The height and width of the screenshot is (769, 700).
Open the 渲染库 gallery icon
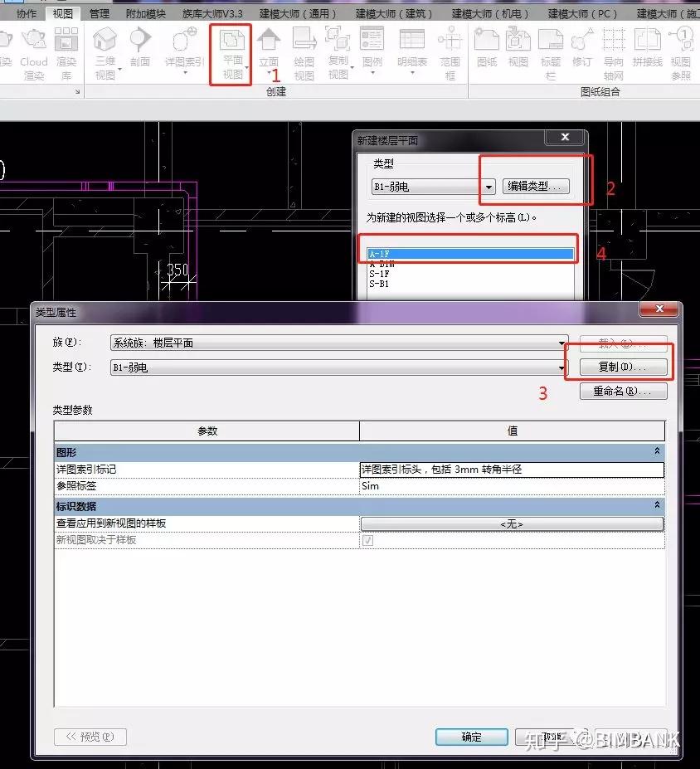coord(66,53)
